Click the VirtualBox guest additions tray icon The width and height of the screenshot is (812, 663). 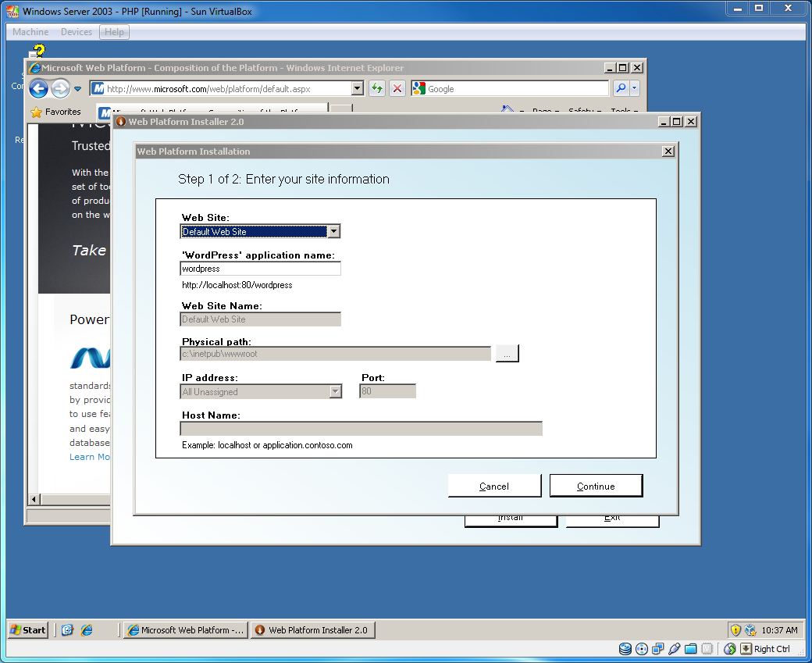[750, 630]
